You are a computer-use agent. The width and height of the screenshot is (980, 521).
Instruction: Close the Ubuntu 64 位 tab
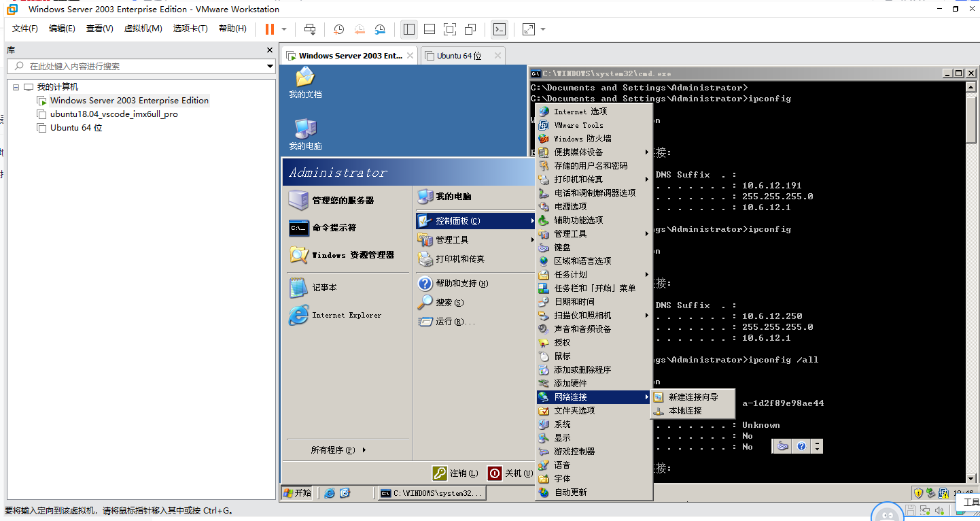[x=497, y=56]
